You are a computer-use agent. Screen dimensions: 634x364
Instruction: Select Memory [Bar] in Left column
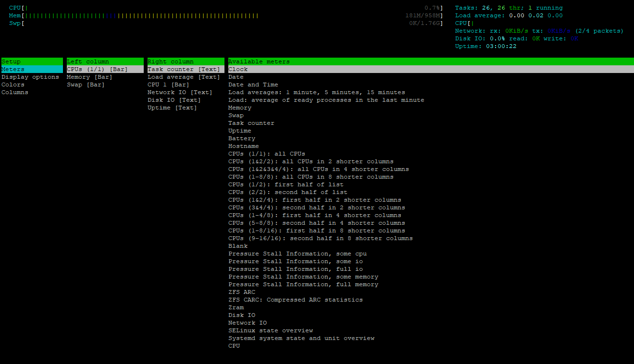89,77
